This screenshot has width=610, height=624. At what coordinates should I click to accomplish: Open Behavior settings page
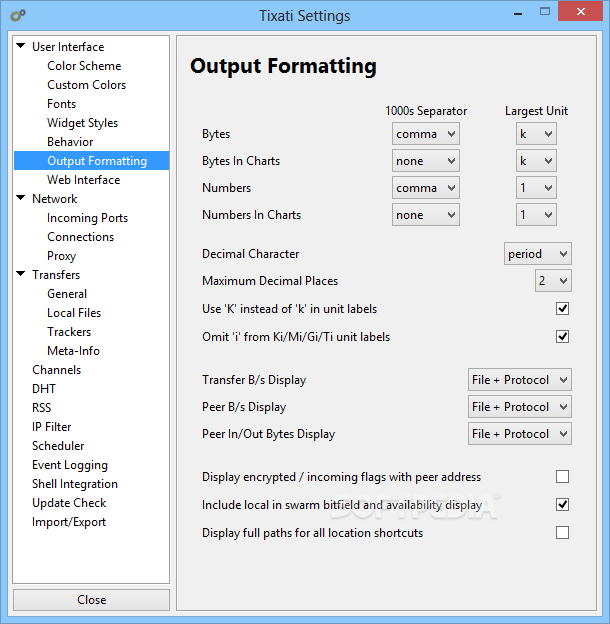point(70,142)
